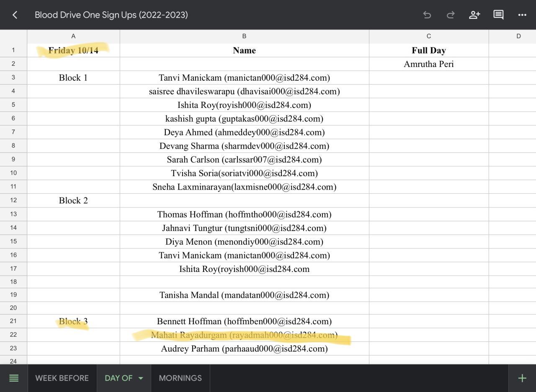
Task: Select column B header
Action: [244, 36]
